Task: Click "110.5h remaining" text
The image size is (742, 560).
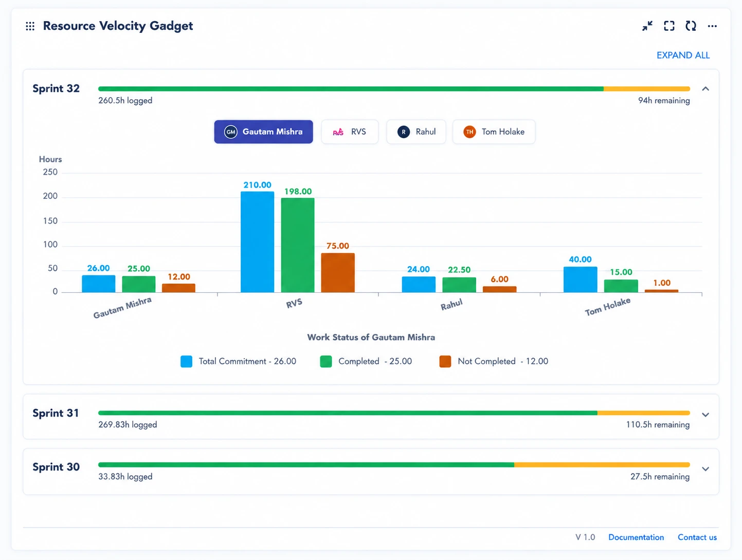Action: pyautogui.click(x=658, y=425)
